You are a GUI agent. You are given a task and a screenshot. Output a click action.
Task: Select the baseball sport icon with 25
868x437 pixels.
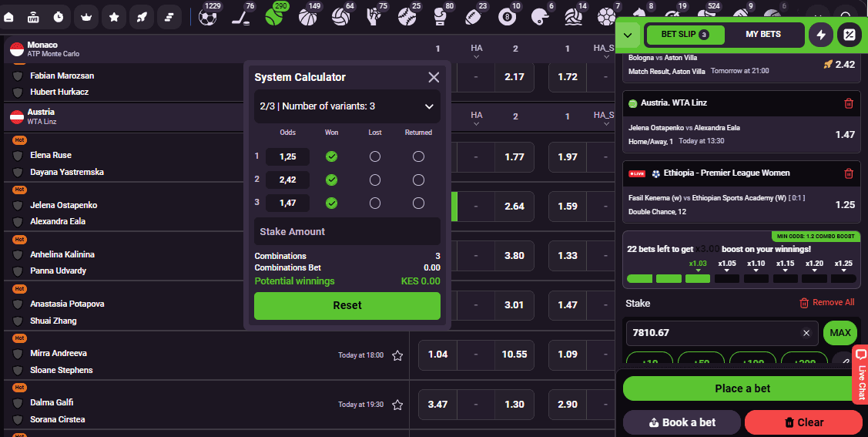(x=407, y=16)
